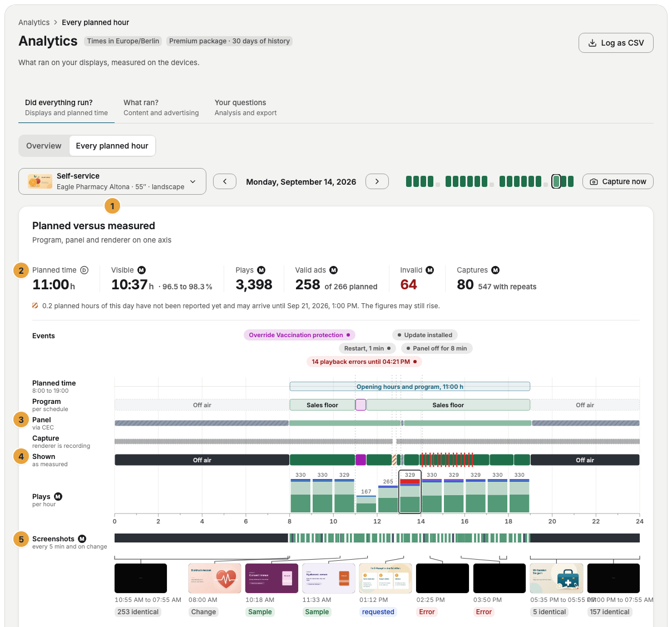
Task: Click the M badge by Plays per hour
Action: point(58,497)
